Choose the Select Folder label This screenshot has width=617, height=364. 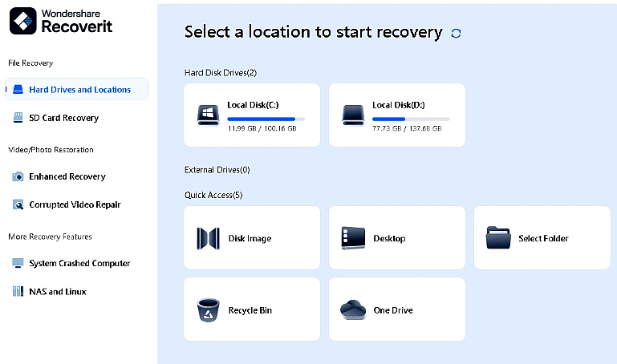point(543,238)
